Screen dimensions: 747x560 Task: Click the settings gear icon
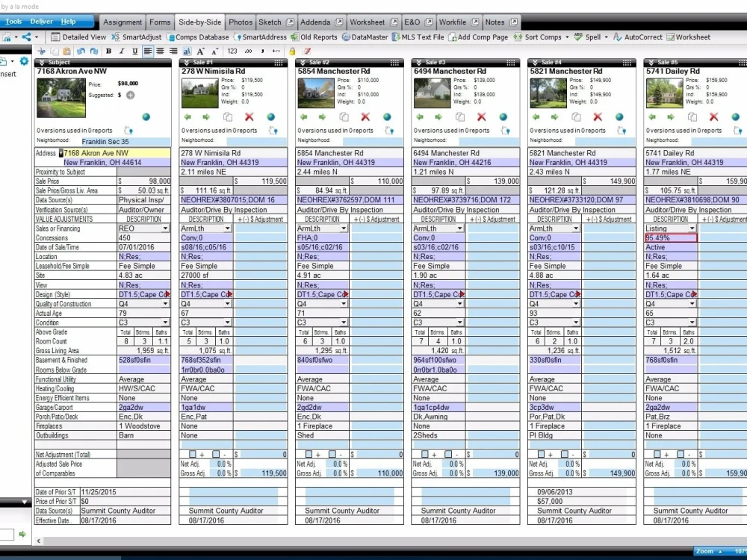pyautogui.click(x=24, y=61)
